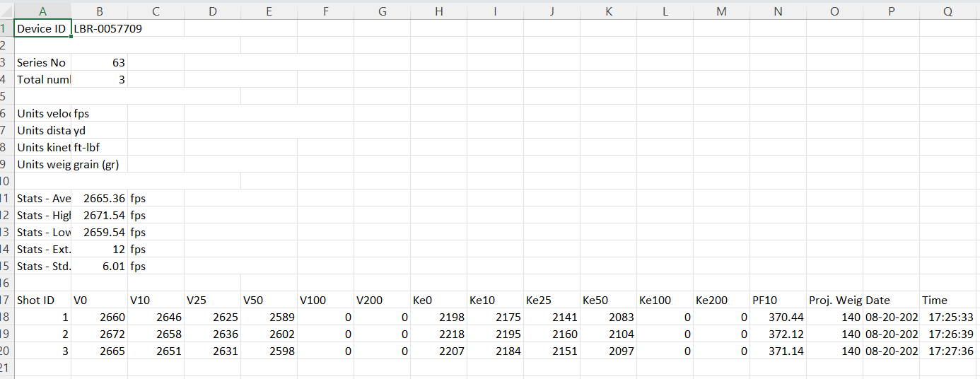The width and height of the screenshot is (980, 379).
Task: Select the grain (gr) units cell
Action: click(x=99, y=164)
